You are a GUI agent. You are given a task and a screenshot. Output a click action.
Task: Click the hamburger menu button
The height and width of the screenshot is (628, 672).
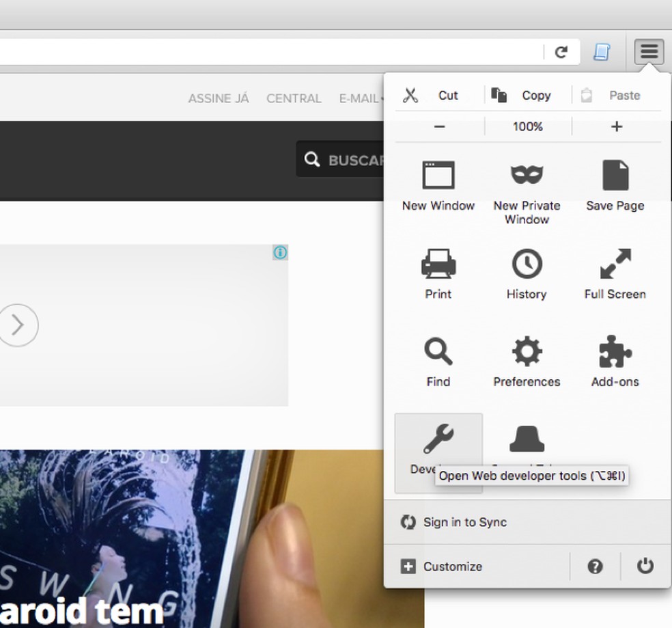point(649,51)
